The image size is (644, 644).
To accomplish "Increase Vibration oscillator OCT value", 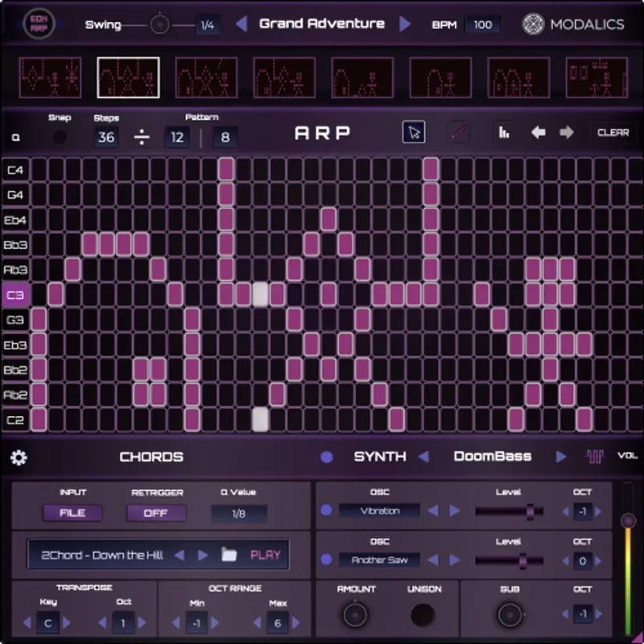I will (598, 512).
